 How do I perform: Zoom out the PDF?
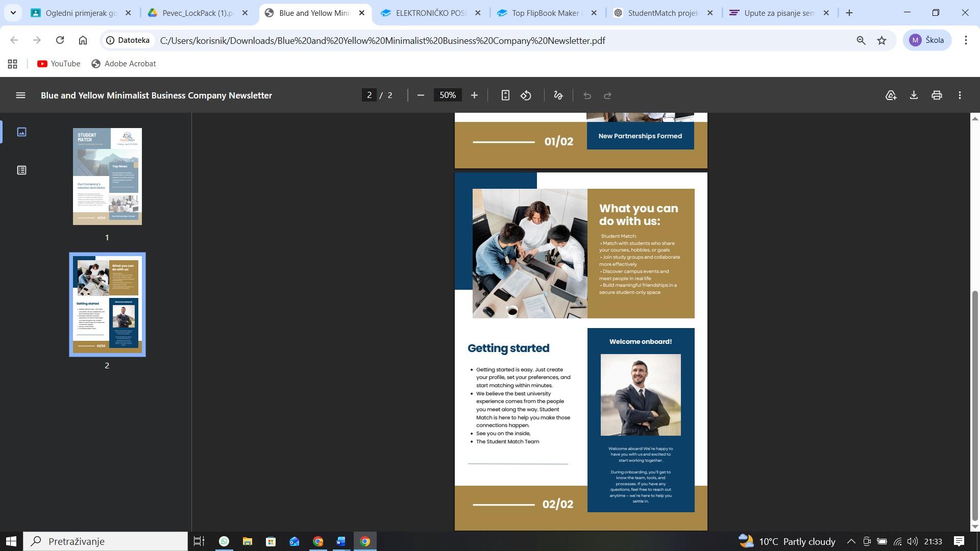coord(421,95)
